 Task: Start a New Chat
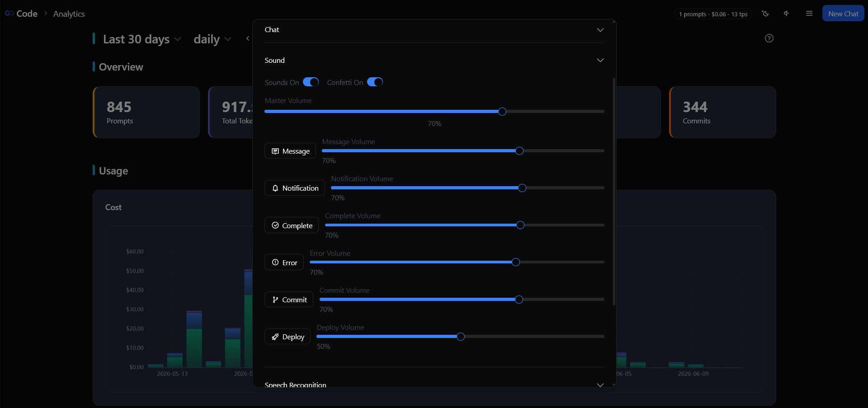pyautogui.click(x=843, y=14)
